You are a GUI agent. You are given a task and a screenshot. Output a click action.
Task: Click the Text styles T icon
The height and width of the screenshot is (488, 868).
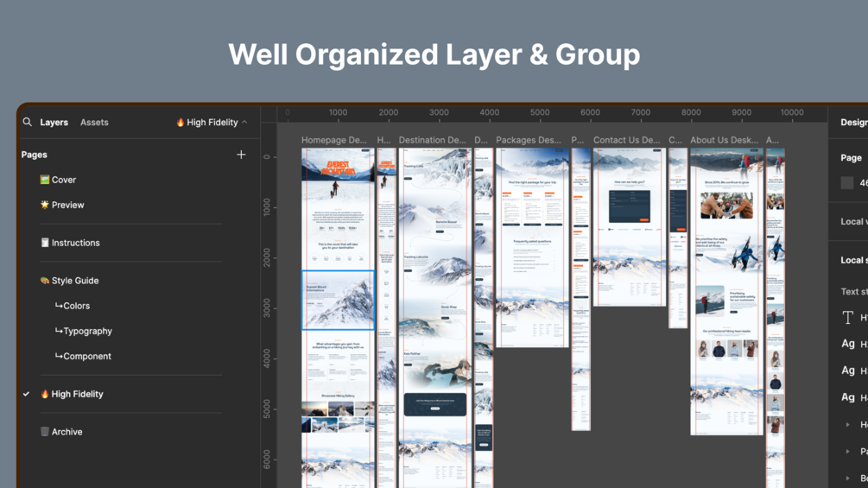tap(847, 317)
